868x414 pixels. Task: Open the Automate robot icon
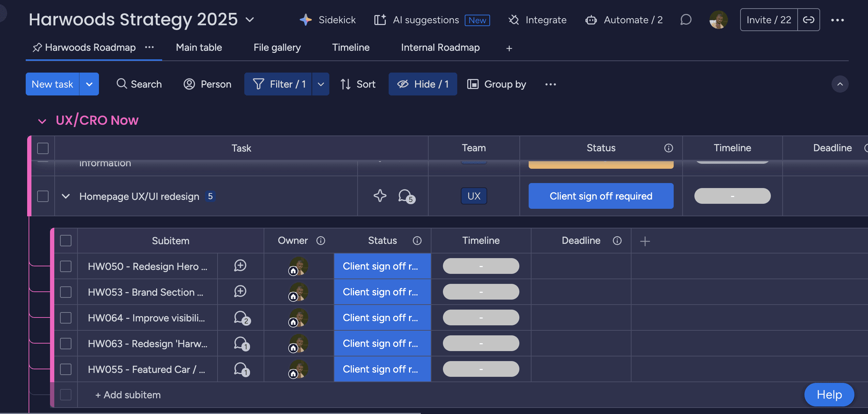(x=591, y=20)
